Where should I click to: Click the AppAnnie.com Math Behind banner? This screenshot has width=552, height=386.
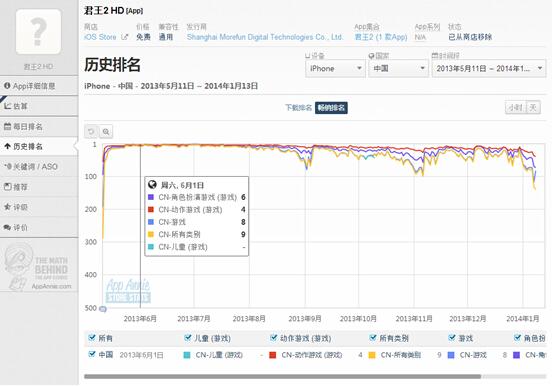pyautogui.click(x=39, y=267)
